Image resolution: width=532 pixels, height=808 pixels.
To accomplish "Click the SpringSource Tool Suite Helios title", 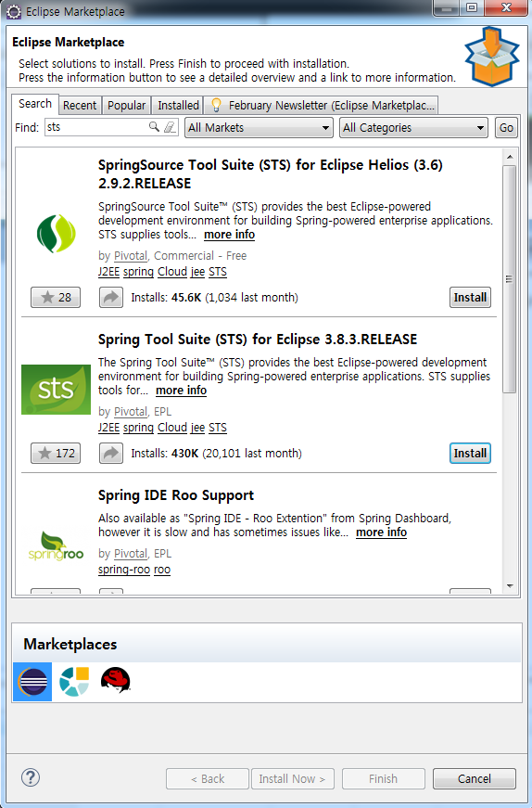I will point(270,174).
